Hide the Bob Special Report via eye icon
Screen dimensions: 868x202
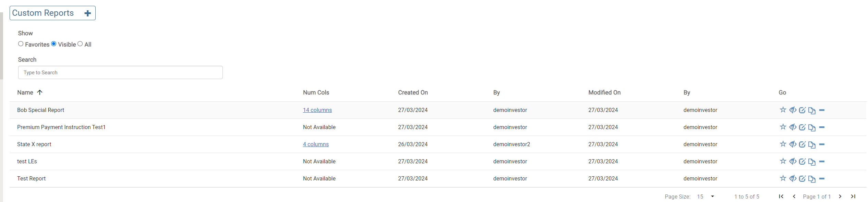[793, 110]
